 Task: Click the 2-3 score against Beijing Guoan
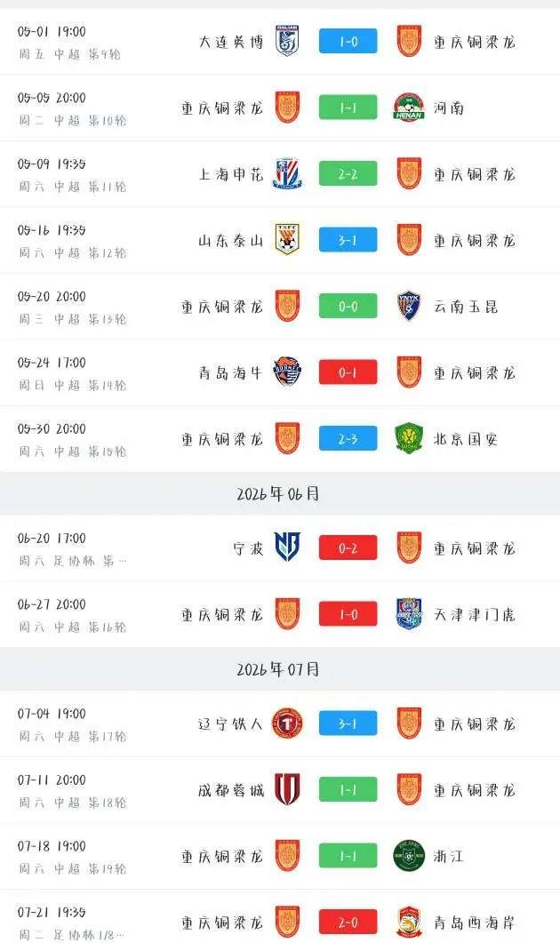coord(348,438)
